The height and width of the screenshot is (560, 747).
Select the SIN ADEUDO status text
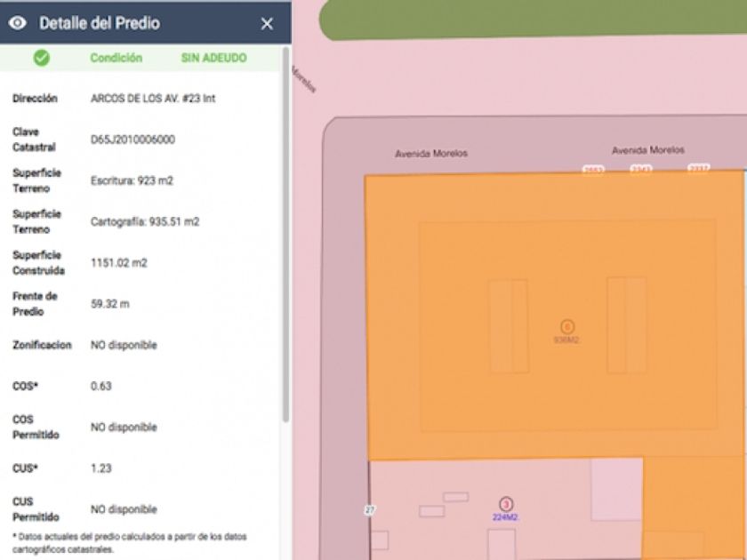tap(214, 58)
